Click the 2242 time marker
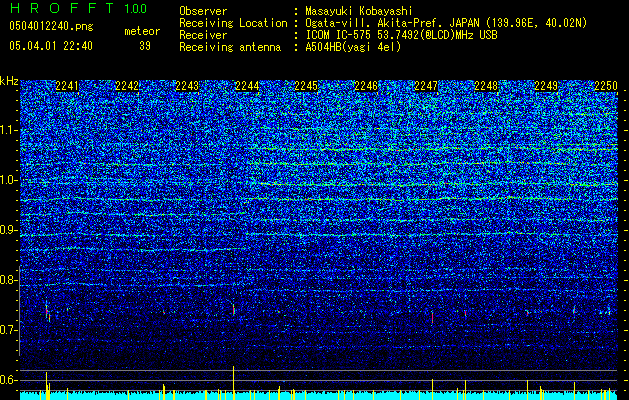The height and width of the screenshot is (400, 629). click(127, 86)
